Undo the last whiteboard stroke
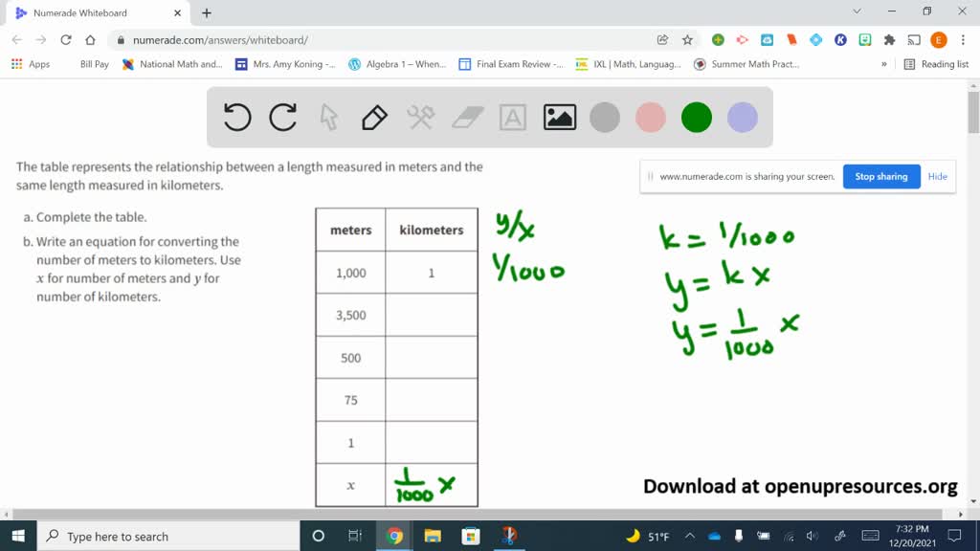This screenshot has height=551, width=980. point(236,117)
